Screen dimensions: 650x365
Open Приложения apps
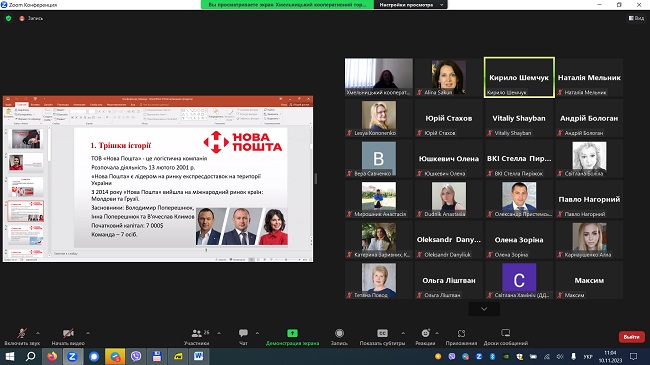(461, 336)
